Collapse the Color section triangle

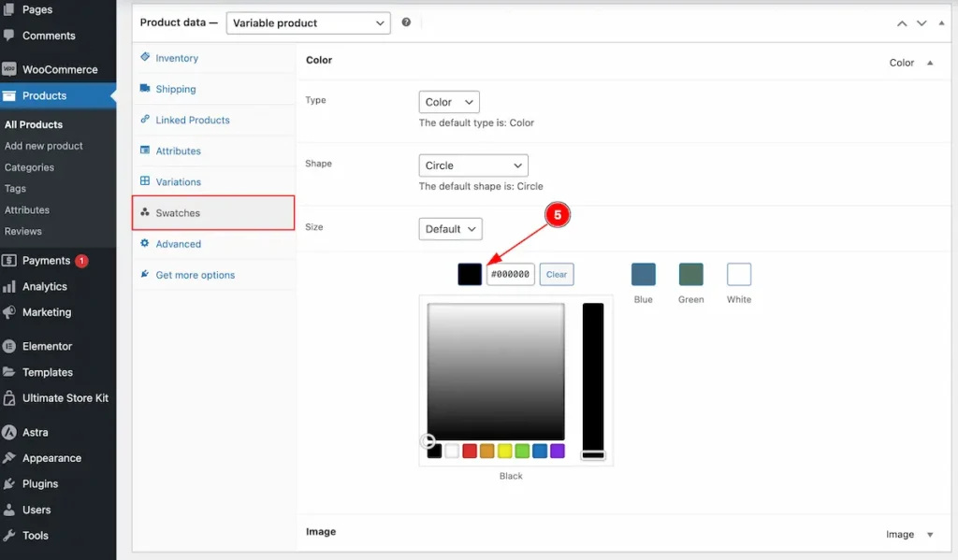[930, 63]
